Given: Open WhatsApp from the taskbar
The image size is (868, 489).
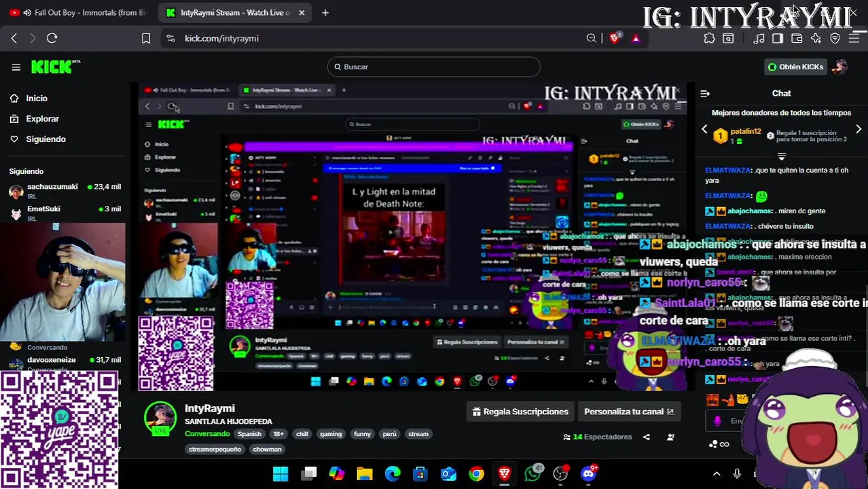Looking at the screenshot, I should 532,473.
